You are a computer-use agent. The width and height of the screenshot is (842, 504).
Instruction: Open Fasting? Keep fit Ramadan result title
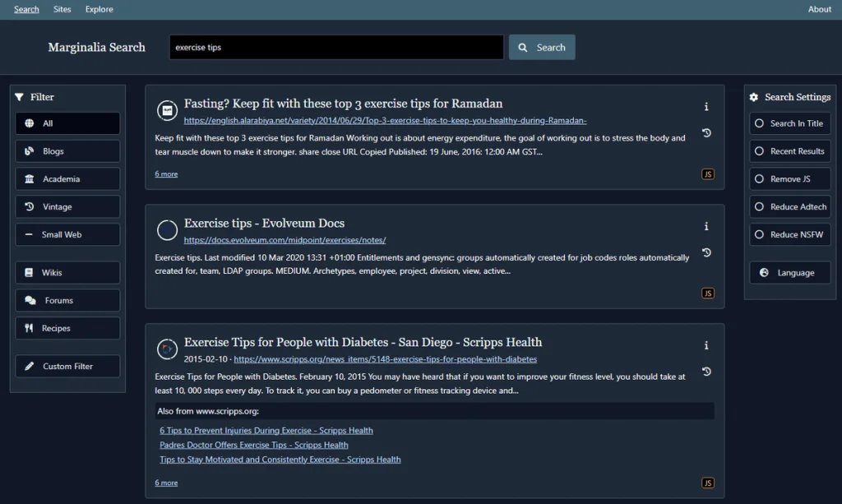click(x=343, y=104)
